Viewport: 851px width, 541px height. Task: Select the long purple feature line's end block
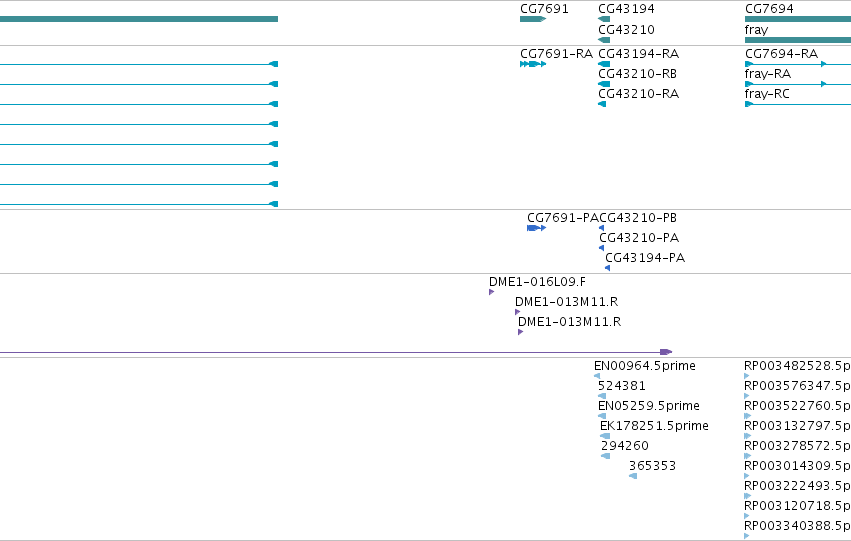(x=666, y=352)
